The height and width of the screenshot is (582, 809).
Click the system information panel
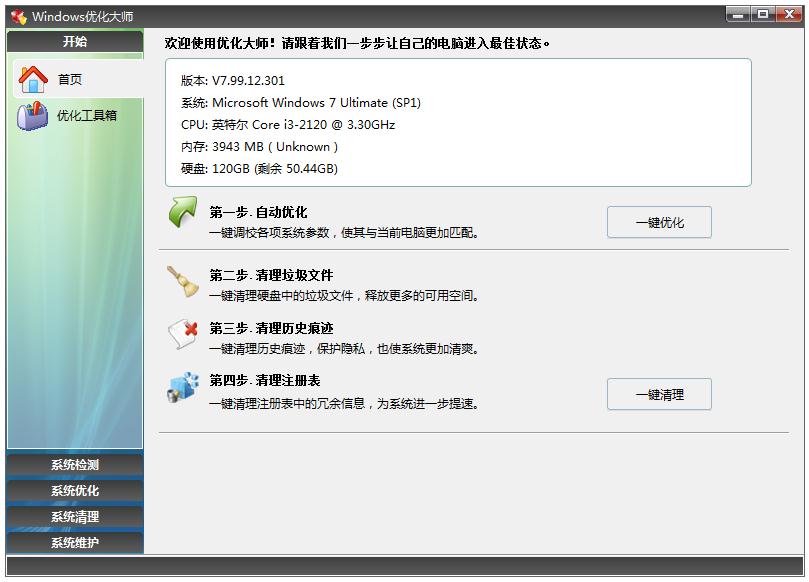click(460, 123)
